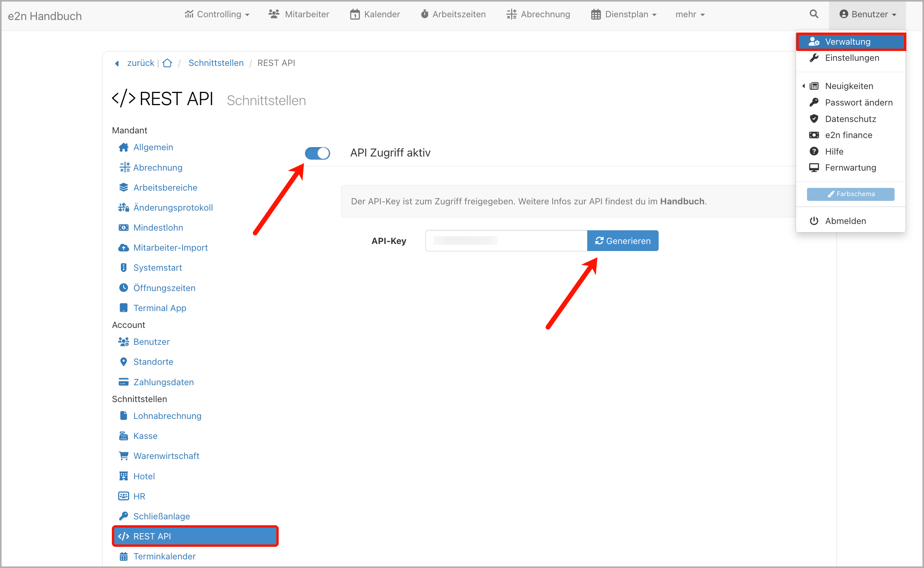Disable the API Zugriff aktiv toggle
924x568 pixels.
pos(317,153)
